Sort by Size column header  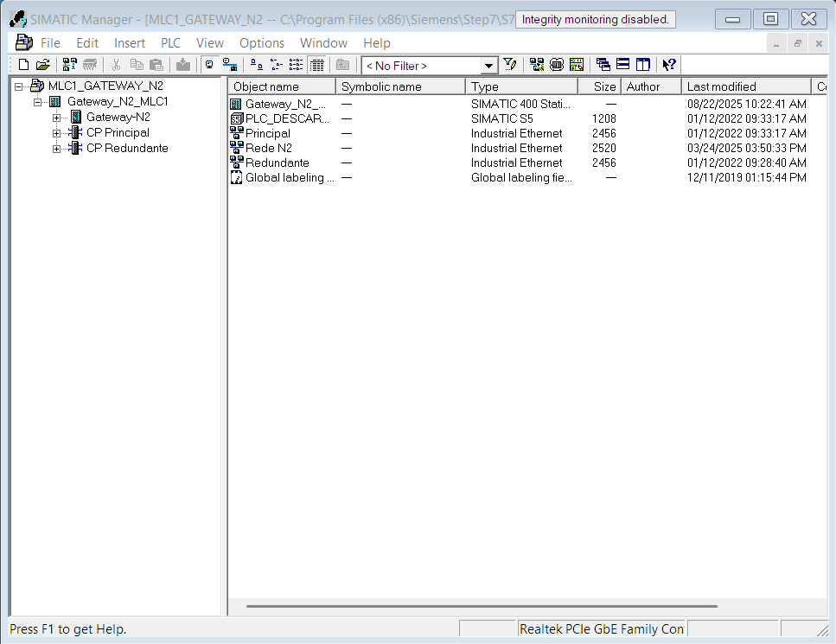[x=599, y=86]
